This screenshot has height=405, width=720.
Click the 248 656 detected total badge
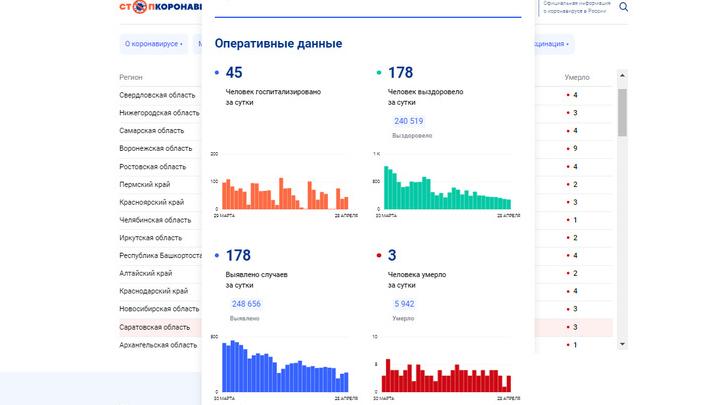pyautogui.click(x=245, y=304)
